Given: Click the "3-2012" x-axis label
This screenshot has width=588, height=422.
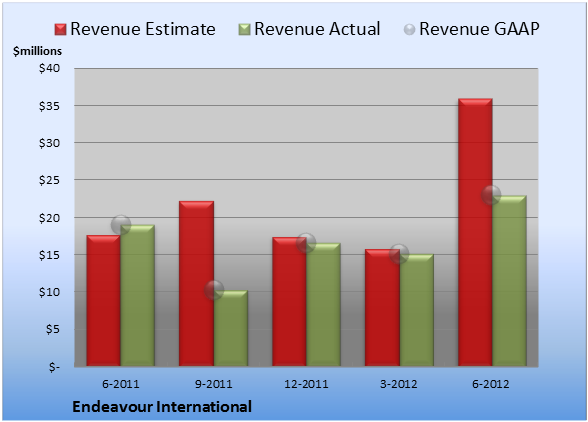Looking at the screenshot, I should 399,384.
